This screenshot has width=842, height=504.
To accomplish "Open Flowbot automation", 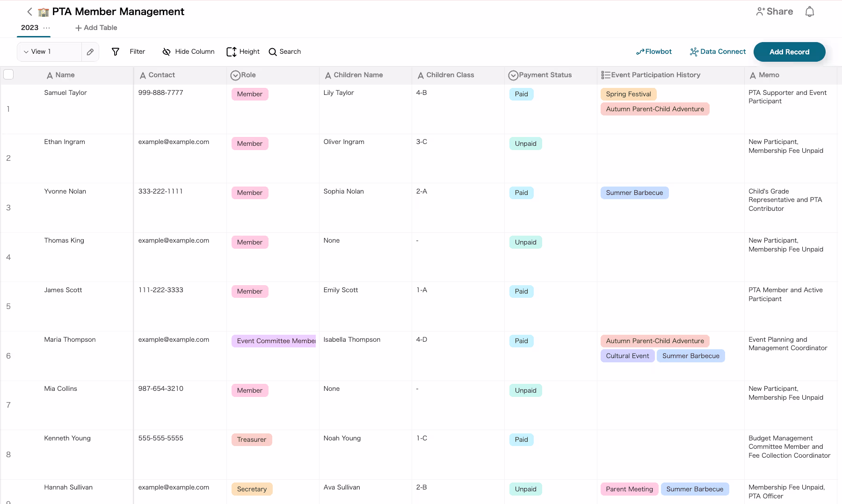I will point(653,52).
